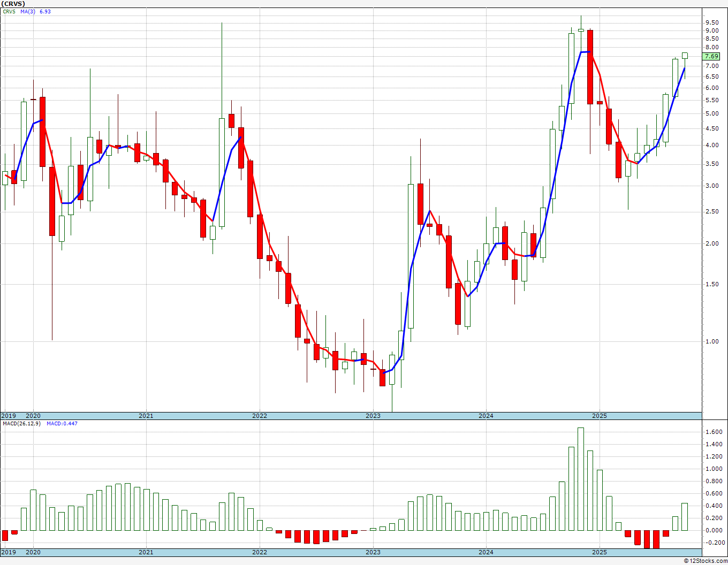Click the (CRVS) chart title
The height and width of the screenshot is (565, 728).
point(13,3)
